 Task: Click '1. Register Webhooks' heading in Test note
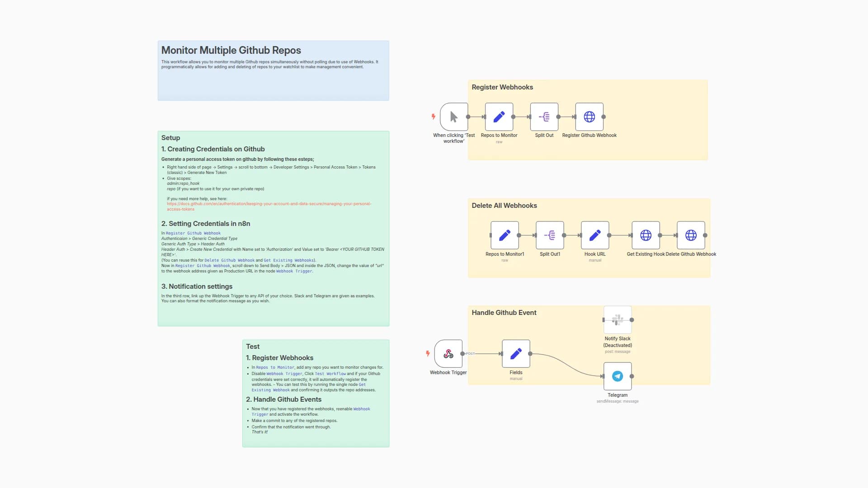click(279, 358)
